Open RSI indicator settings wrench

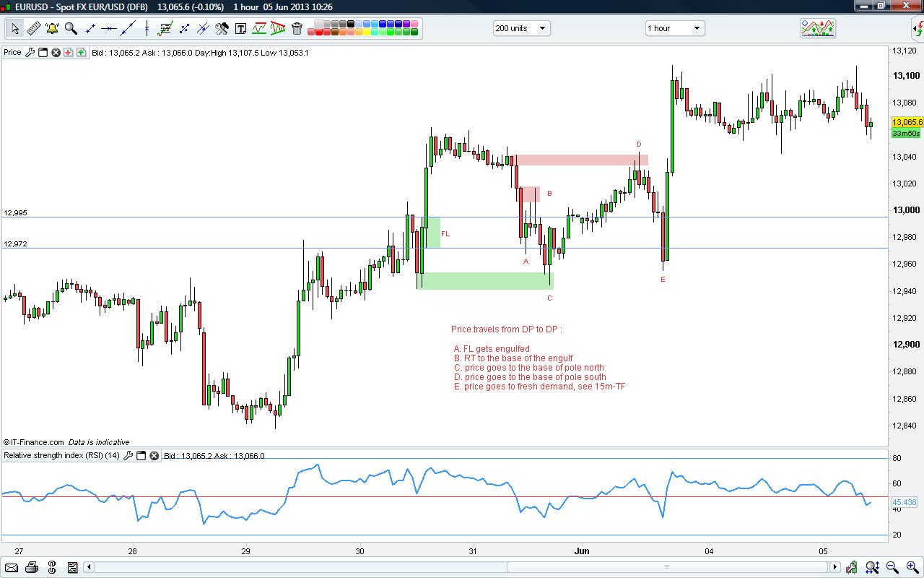coord(128,455)
